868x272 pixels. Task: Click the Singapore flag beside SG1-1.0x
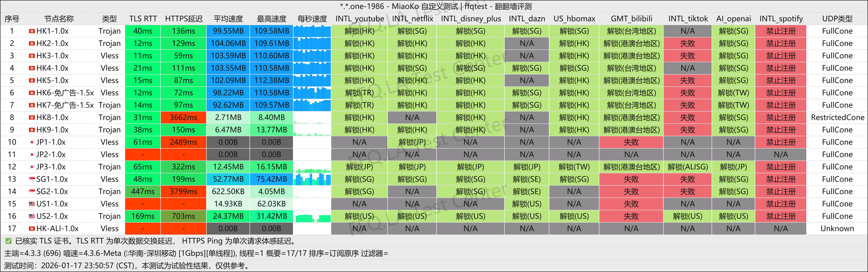[x=32, y=179]
